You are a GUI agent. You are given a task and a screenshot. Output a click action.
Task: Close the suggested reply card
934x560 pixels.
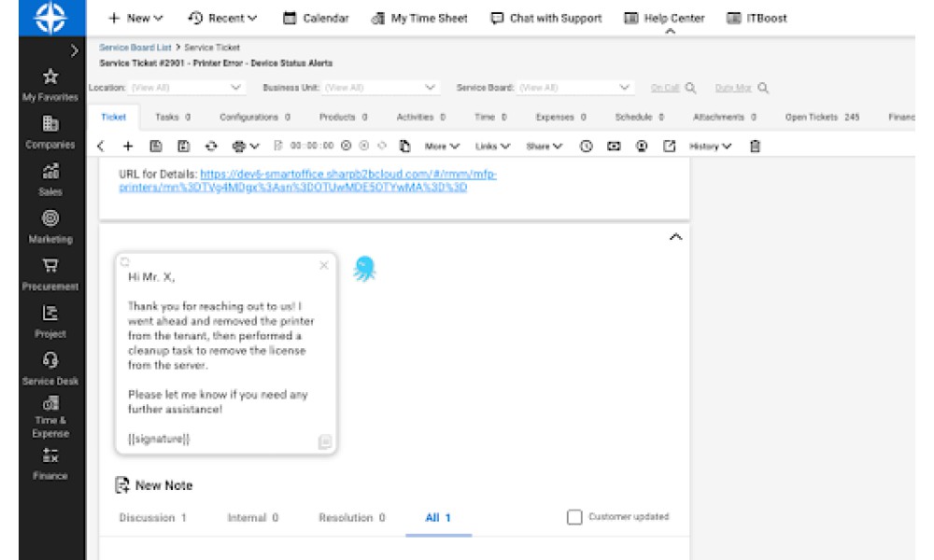pos(324,265)
